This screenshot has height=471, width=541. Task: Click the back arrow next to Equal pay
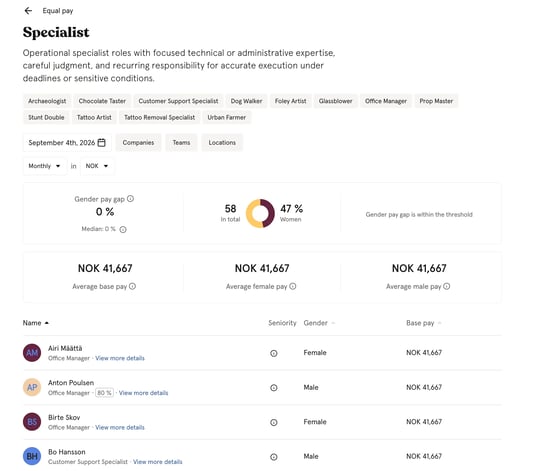click(x=28, y=11)
